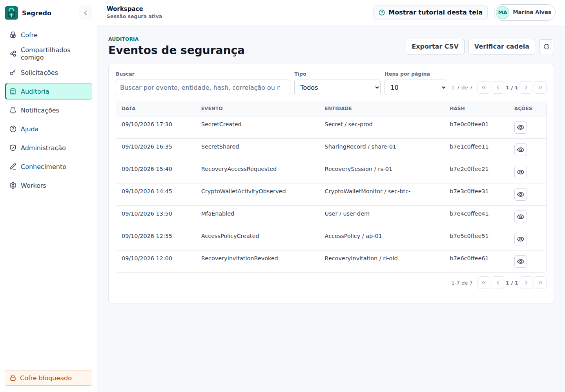
Task: Open the Tipo dropdown showing Todos
Action: [x=337, y=87]
